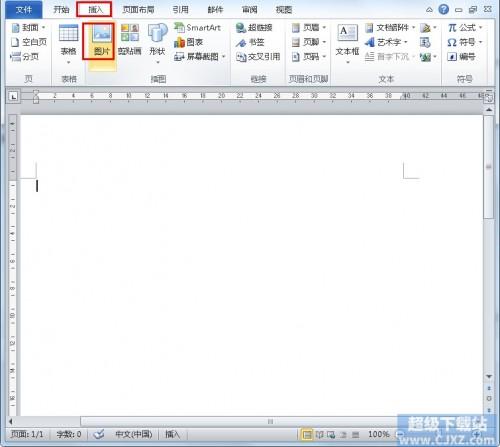Switch to Draft view icon

[356, 434]
